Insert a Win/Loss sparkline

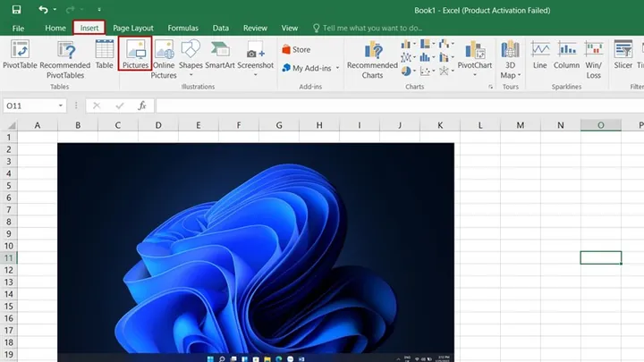(594, 60)
